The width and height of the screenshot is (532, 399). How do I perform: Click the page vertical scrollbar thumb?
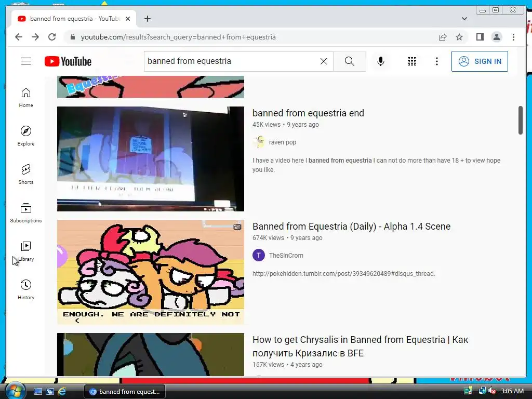521,120
